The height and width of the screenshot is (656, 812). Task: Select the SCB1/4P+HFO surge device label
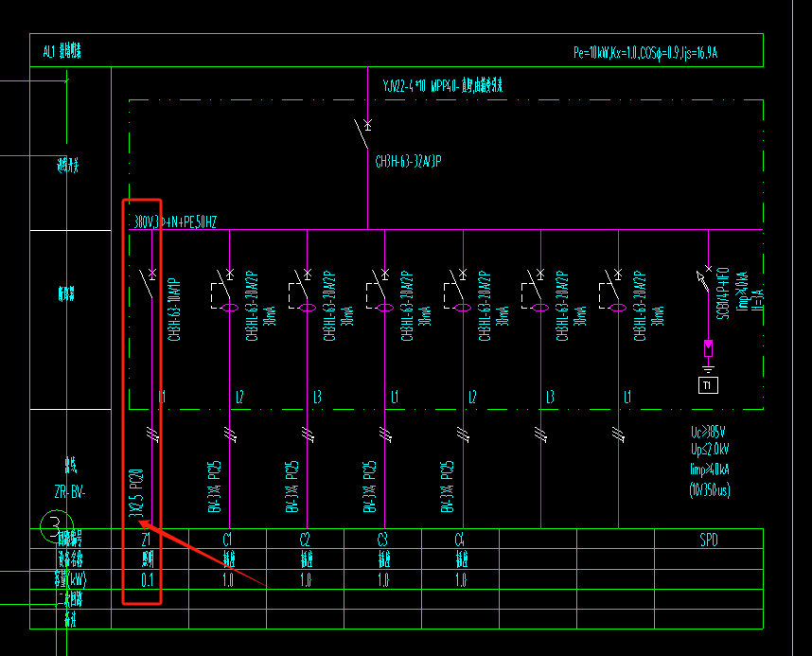click(x=723, y=293)
